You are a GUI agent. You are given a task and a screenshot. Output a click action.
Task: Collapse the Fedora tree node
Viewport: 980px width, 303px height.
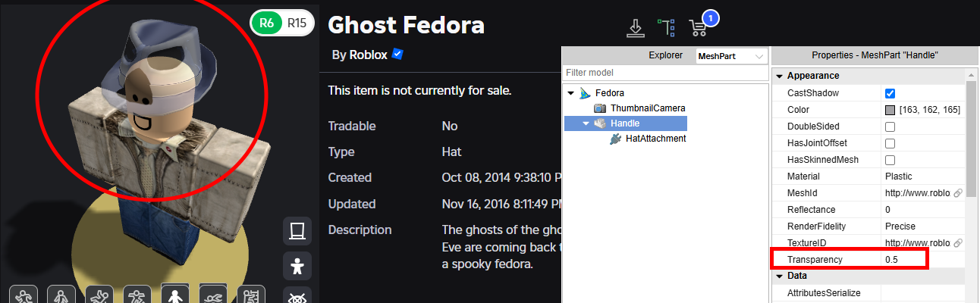[x=571, y=93]
